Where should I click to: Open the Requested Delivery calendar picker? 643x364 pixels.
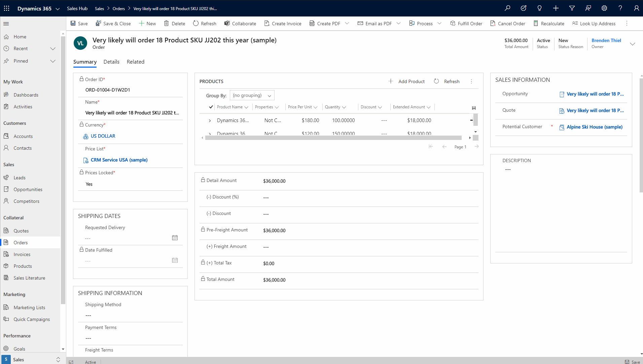(x=175, y=238)
